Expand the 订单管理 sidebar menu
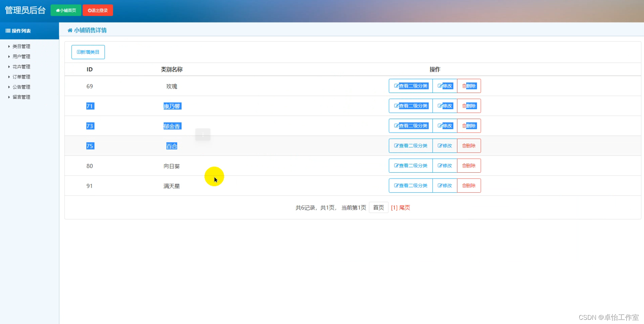Image resolution: width=644 pixels, height=324 pixels. (21, 77)
